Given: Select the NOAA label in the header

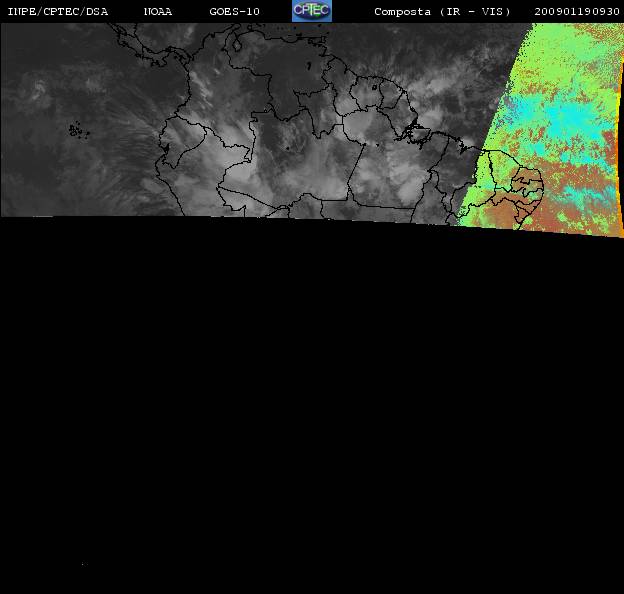Looking at the screenshot, I should (x=158, y=12).
